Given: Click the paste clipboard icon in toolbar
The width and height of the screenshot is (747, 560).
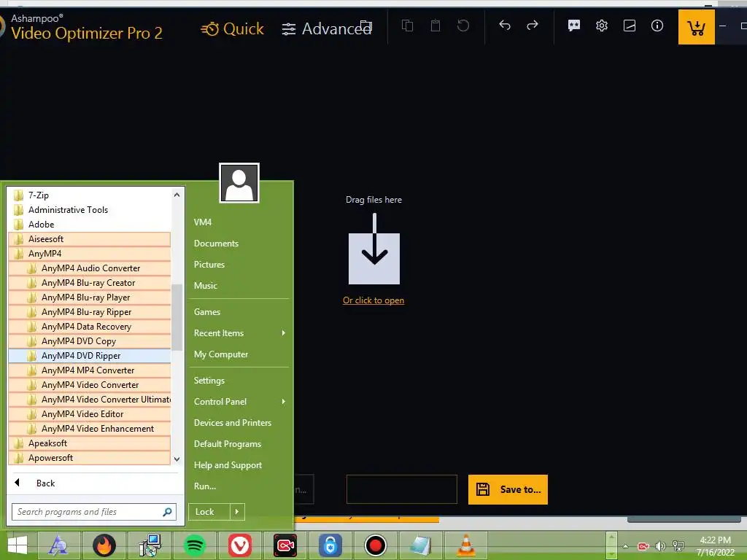Looking at the screenshot, I should [436, 26].
